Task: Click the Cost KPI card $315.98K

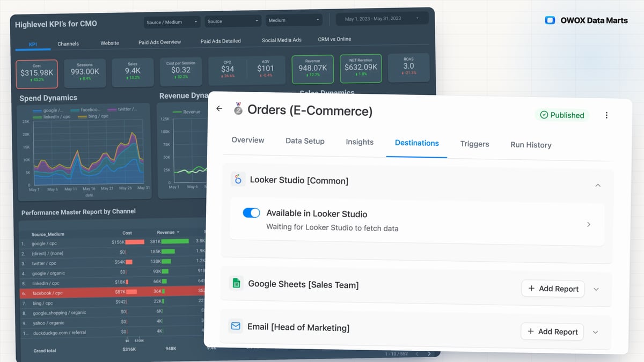Action: (36, 73)
